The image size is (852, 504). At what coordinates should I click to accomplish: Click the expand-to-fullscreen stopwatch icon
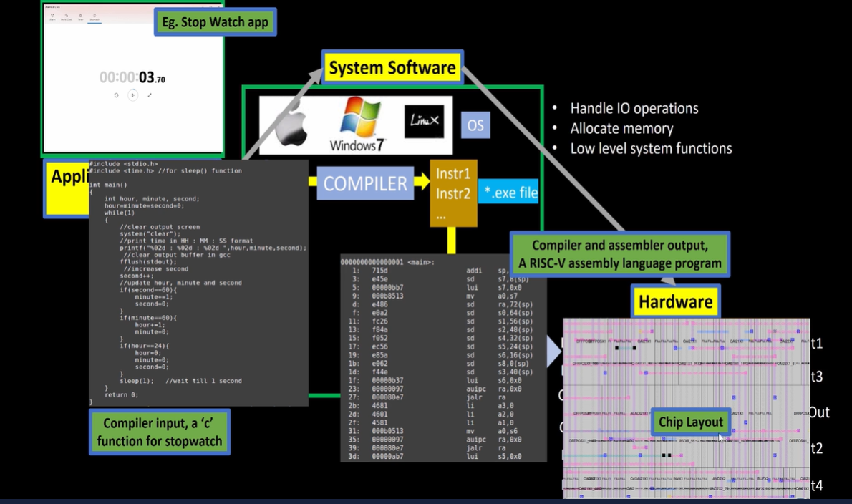pyautogui.click(x=150, y=95)
